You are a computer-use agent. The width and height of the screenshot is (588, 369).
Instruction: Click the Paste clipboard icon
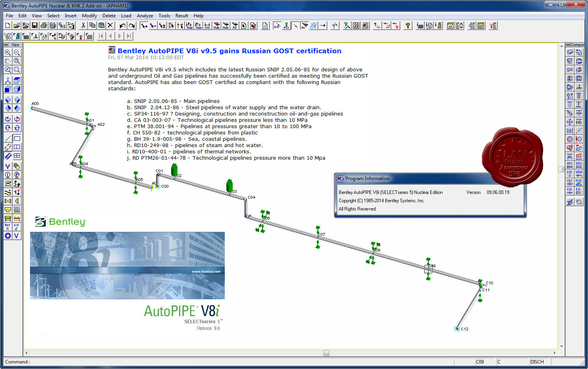101,26
